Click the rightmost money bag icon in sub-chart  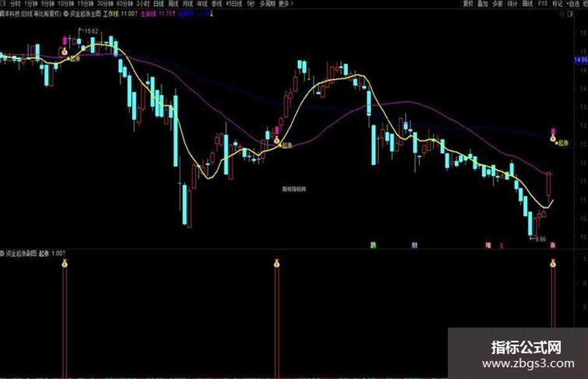(553, 263)
